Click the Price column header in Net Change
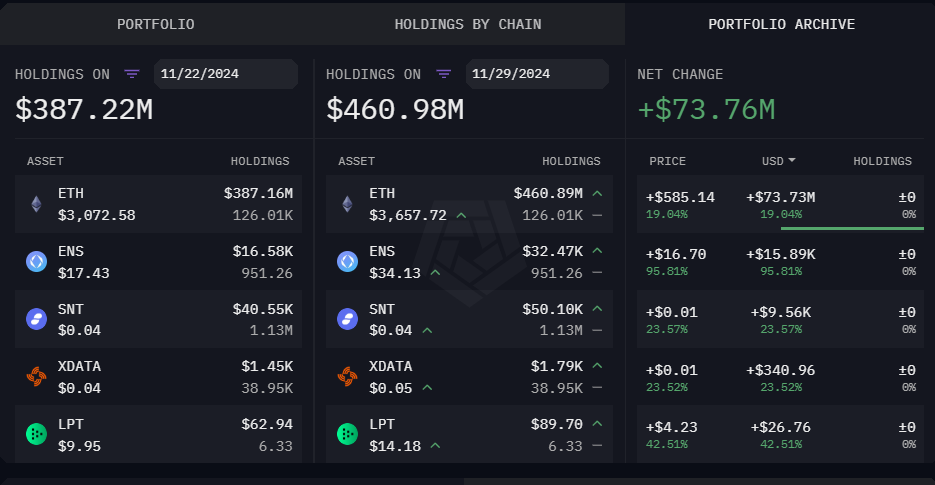935x485 pixels. pyautogui.click(x=667, y=161)
